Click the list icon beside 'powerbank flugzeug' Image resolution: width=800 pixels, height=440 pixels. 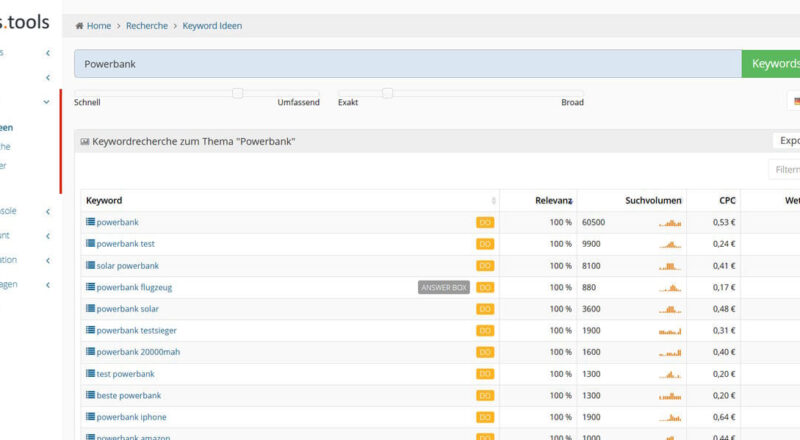[90, 287]
